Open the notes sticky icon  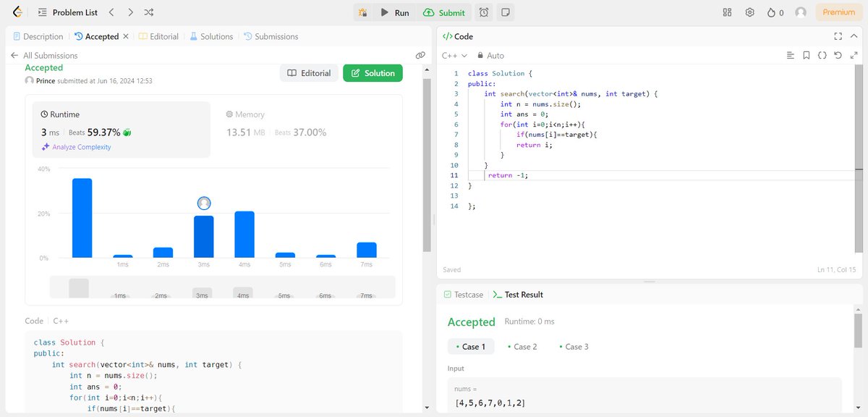tap(506, 12)
